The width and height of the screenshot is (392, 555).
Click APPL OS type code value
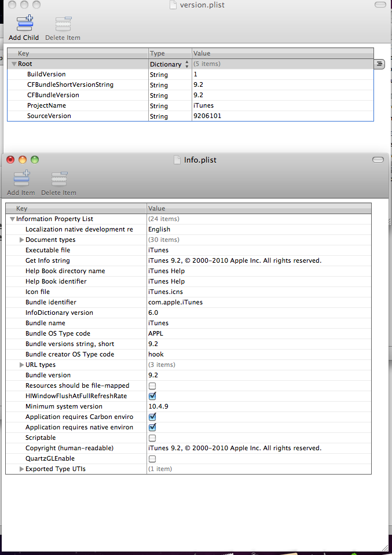point(155,333)
